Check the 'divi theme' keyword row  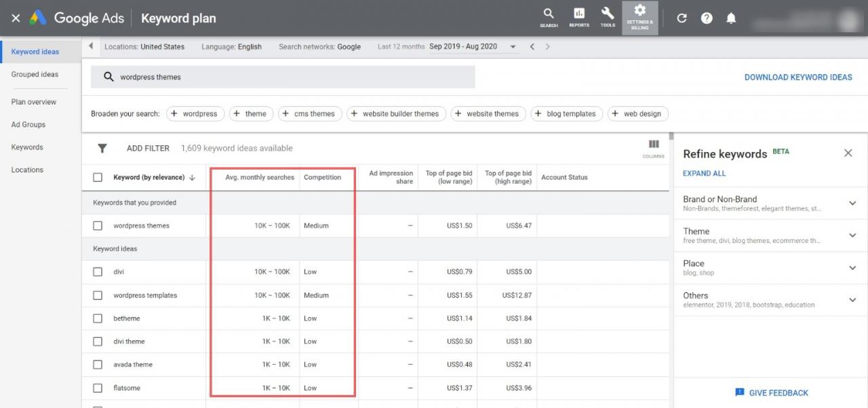click(x=98, y=341)
